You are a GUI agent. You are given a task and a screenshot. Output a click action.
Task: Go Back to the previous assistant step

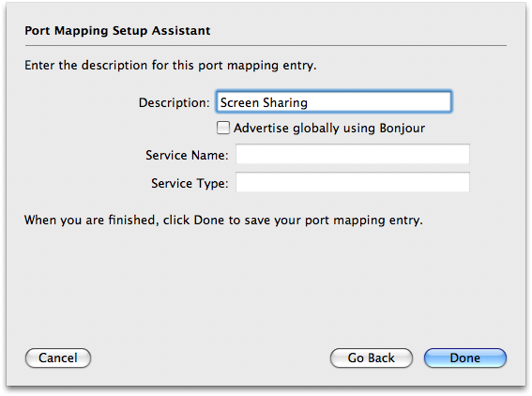(372, 358)
